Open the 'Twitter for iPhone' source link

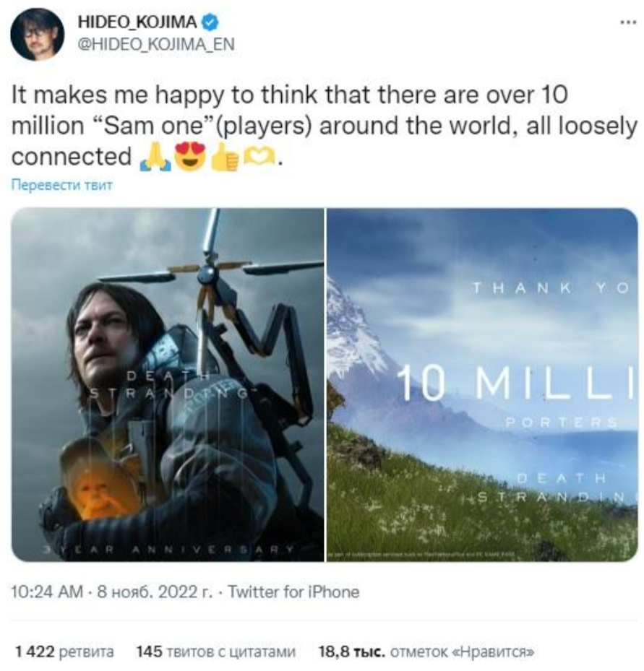[293, 592]
